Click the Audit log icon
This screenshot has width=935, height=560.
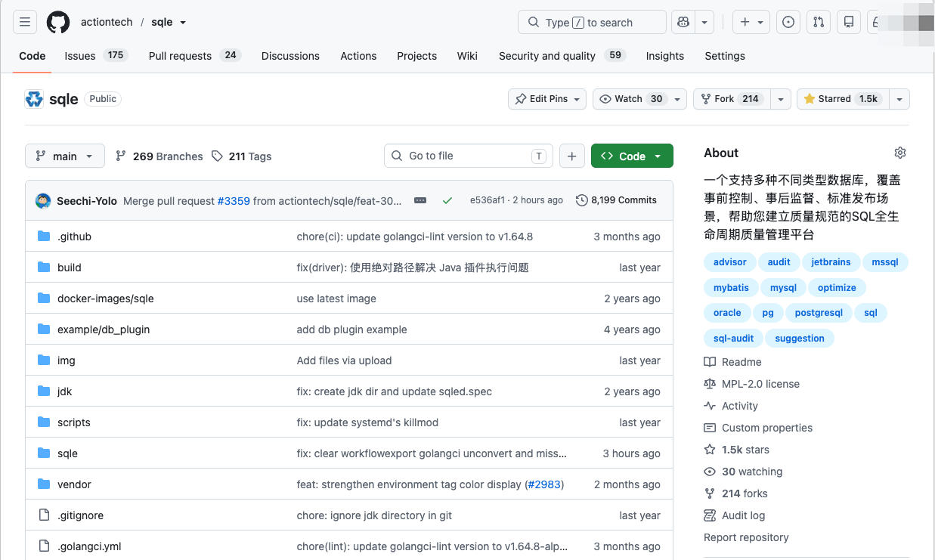(x=710, y=515)
